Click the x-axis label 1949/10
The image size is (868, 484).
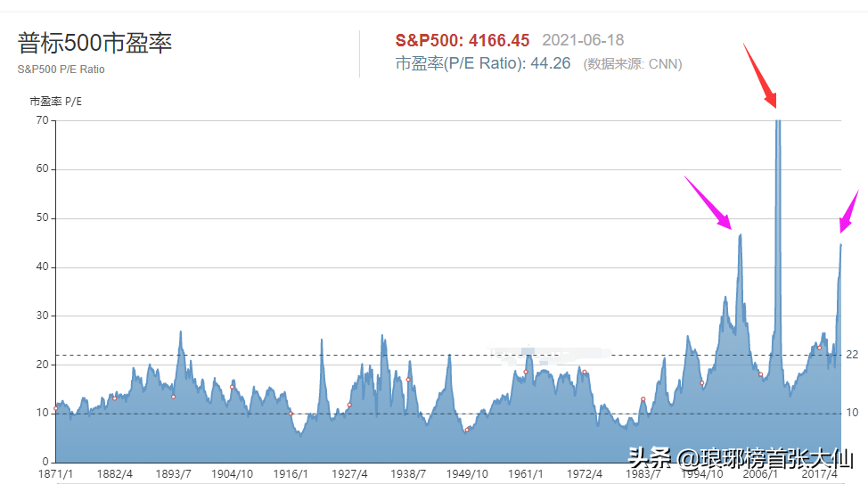click(x=467, y=474)
